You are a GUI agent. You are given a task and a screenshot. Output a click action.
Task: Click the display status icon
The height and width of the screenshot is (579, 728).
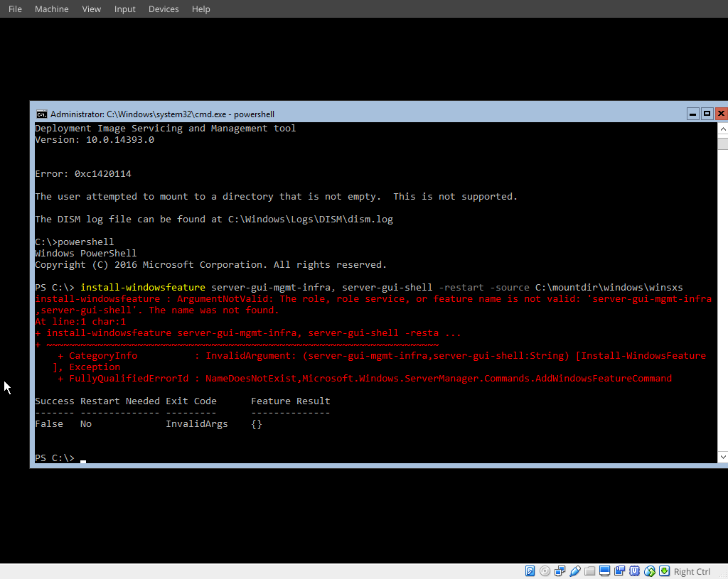604,570
